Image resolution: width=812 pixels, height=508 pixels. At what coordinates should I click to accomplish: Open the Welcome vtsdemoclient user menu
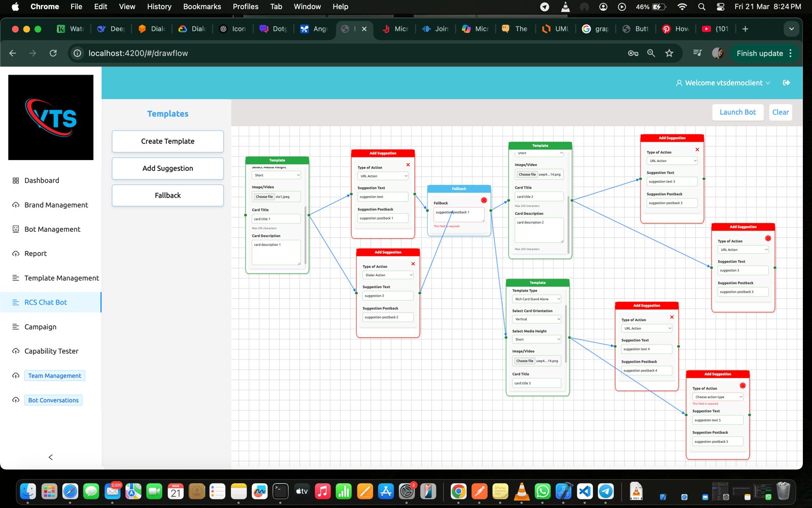(723, 83)
